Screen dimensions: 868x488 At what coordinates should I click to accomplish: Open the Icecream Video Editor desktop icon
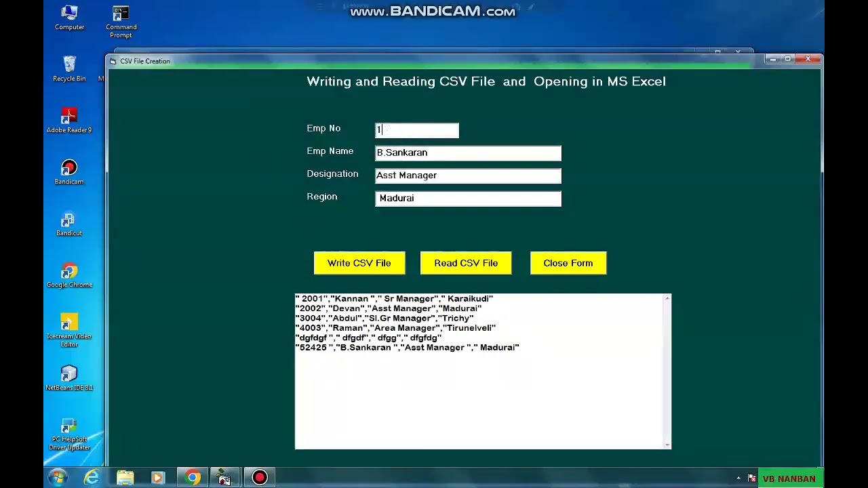(x=69, y=331)
